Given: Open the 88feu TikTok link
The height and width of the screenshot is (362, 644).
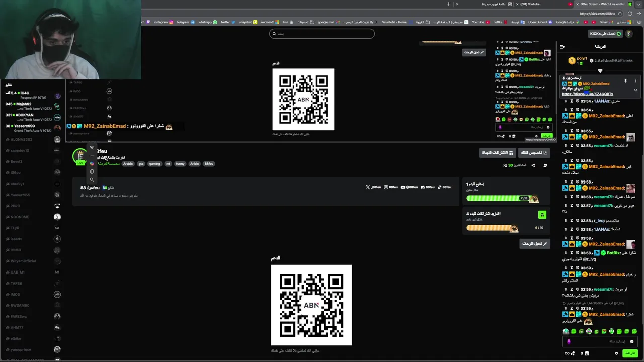Looking at the screenshot, I should coord(444,187).
